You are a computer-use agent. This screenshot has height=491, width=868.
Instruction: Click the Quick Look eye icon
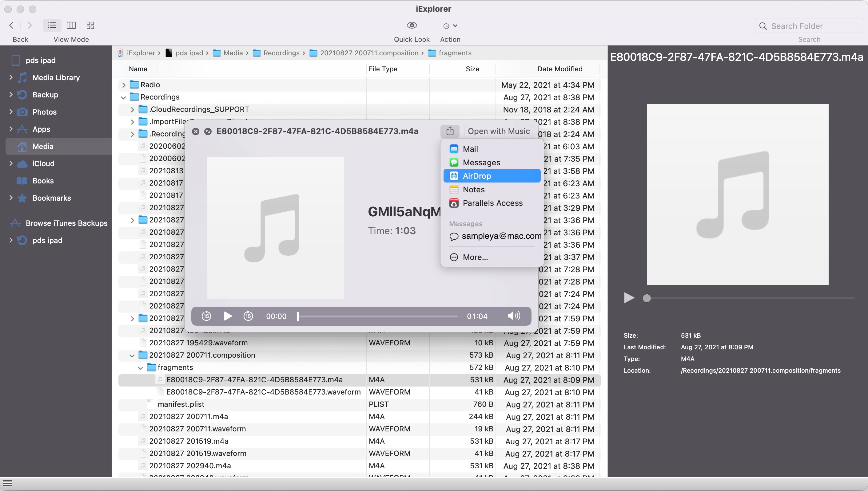pyautogui.click(x=411, y=25)
